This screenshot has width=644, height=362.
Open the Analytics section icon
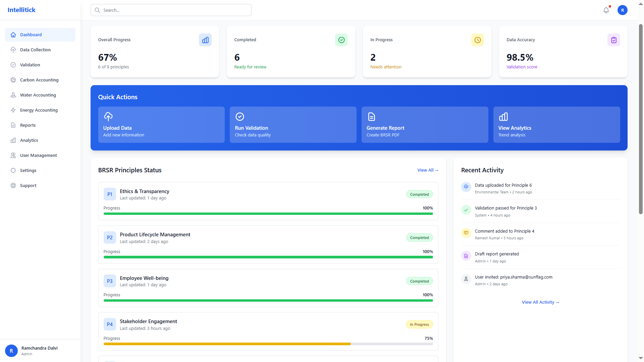(x=13, y=140)
